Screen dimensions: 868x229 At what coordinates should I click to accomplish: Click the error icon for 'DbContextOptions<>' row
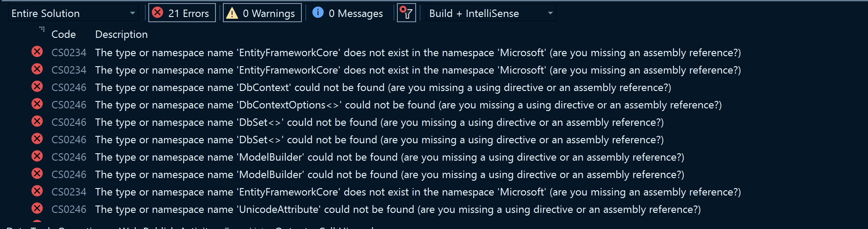point(37,104)
